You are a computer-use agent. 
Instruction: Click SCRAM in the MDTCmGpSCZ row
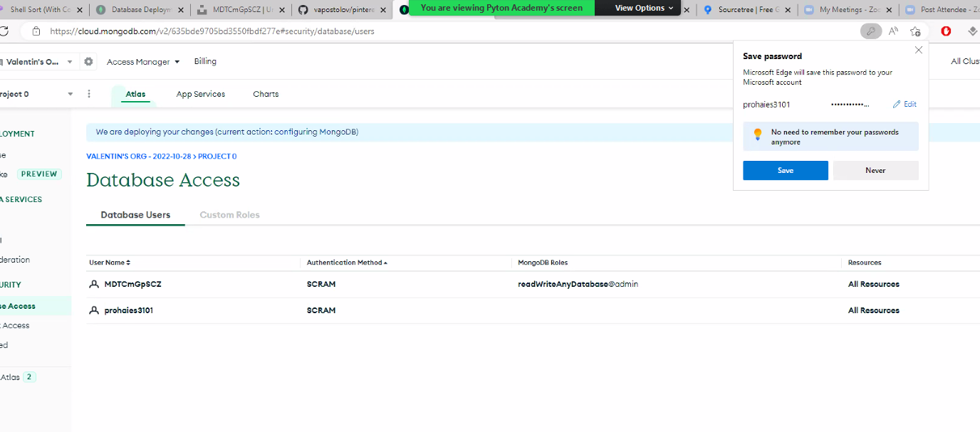[321, 284]
